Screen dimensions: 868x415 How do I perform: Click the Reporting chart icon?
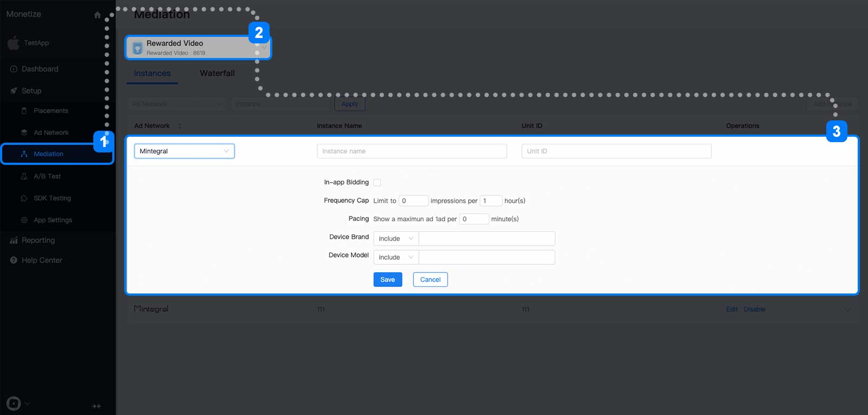14,240
